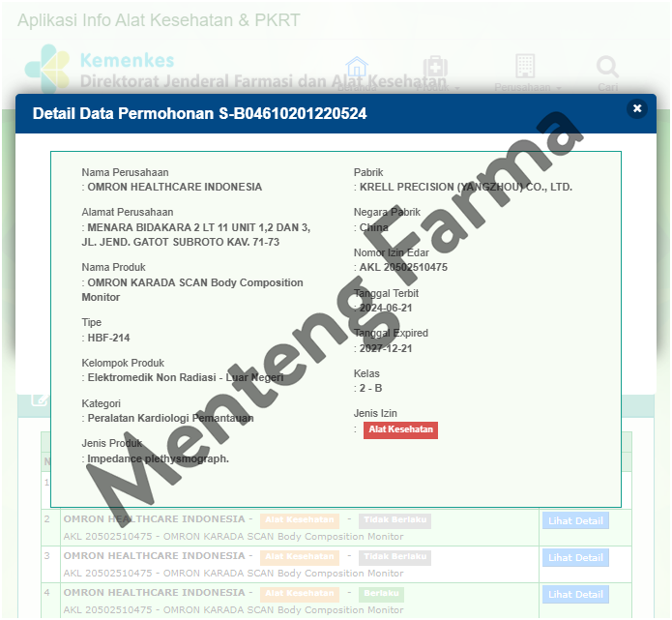This screenshot has height=620, width=672.
Task: Click the Tidak Berlaku badge in row 3
Action: (x=394, y=557)
